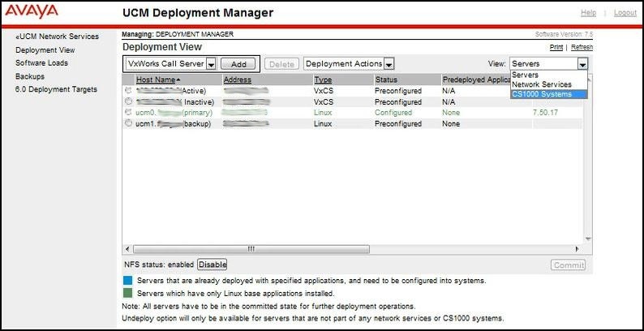Open the Help link
Image resolution: width=644 pixels, height=331 pixels.
588,13
